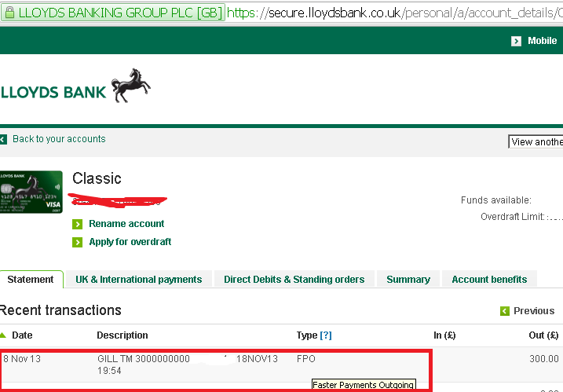This screenshot has height=392, width=563.
Task: Click the Lloyds Banking Group PLC certificate badge
Action: tap(113, 13)
